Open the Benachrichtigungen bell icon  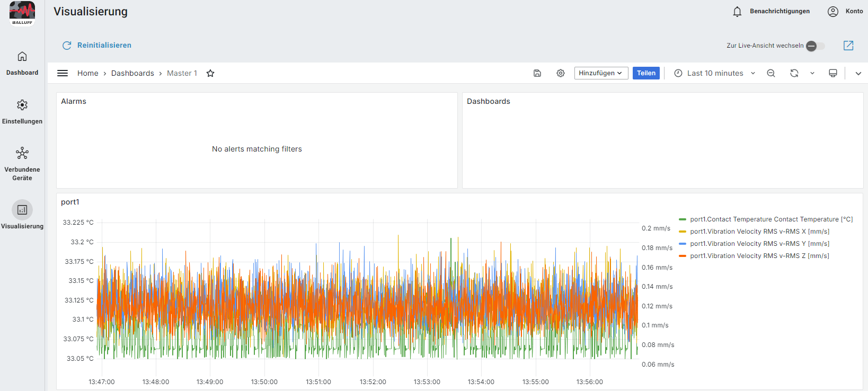pos(737,12)
